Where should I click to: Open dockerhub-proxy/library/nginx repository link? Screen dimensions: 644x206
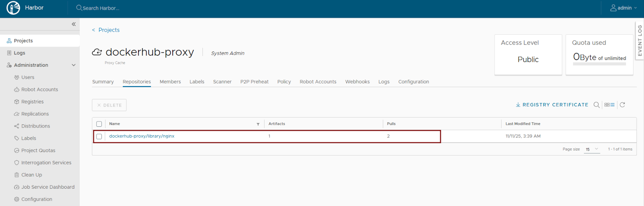[142, 136]
